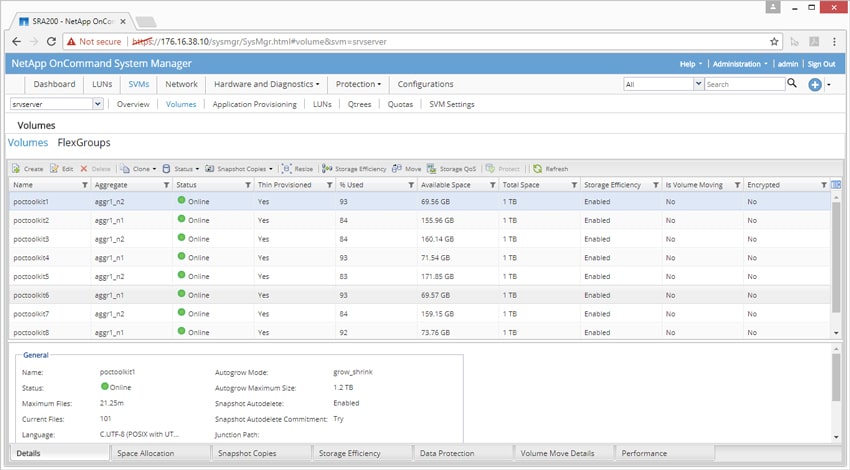The image size is (850, 470).
Task: Click Application Provisioning link
Action: tap(254, 104)
